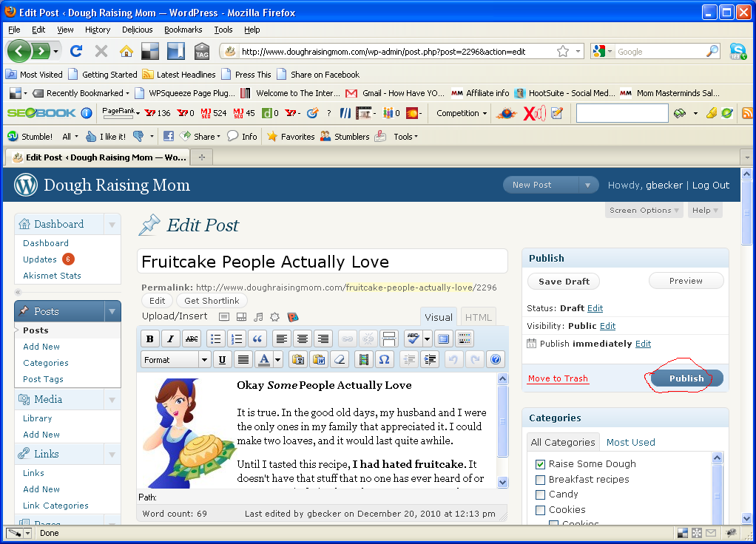756x544 pixels.
Task: Check Breakfast recipes category
Action: tap(540, 480)
